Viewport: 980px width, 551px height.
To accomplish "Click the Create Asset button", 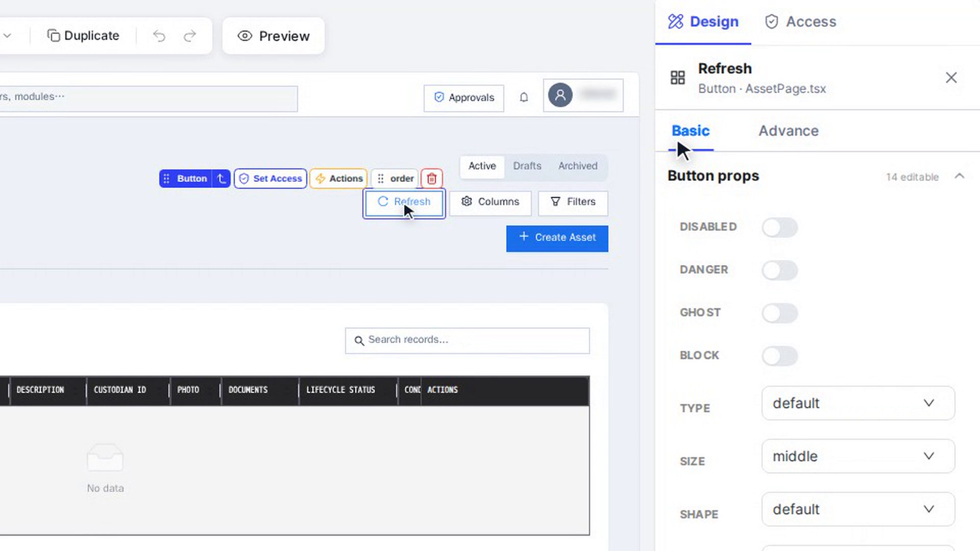I will coord(557,238).
